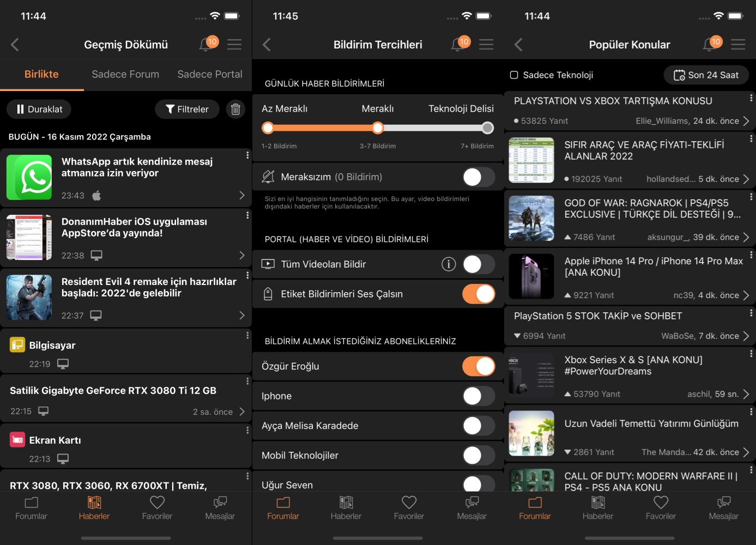Viewport: 756px width, 545px height.
Task: Switch to the Sadece Portal tab
Action: [210, 74]
